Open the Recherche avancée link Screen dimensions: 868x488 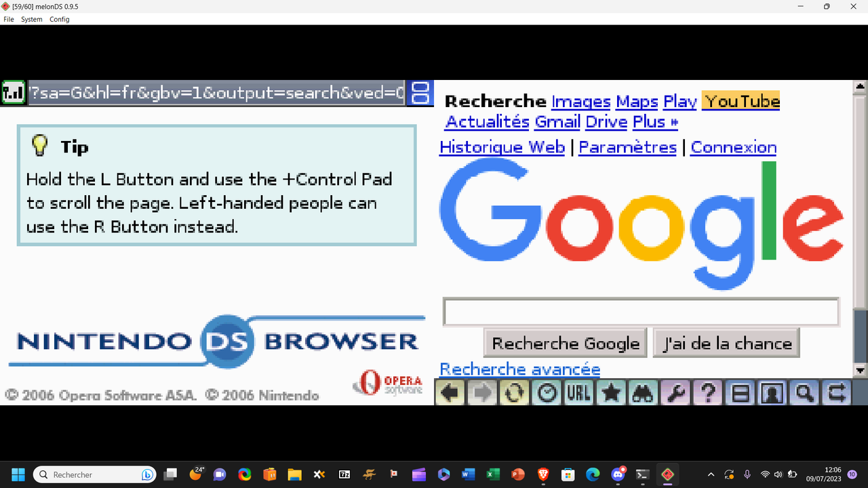click(520, 369)
